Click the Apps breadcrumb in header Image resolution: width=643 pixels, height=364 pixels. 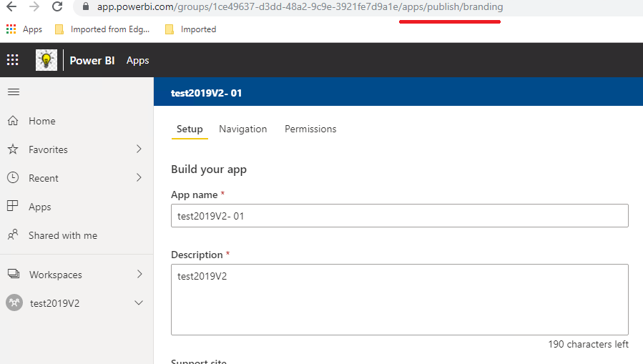pos(138,60)
